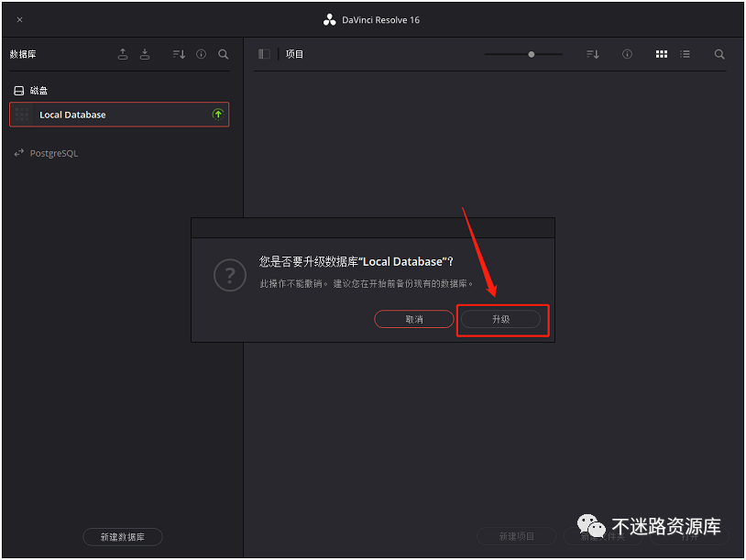Click the restore database icon in the database panel
Screen dimensions: 746x560
pos(145,54)
